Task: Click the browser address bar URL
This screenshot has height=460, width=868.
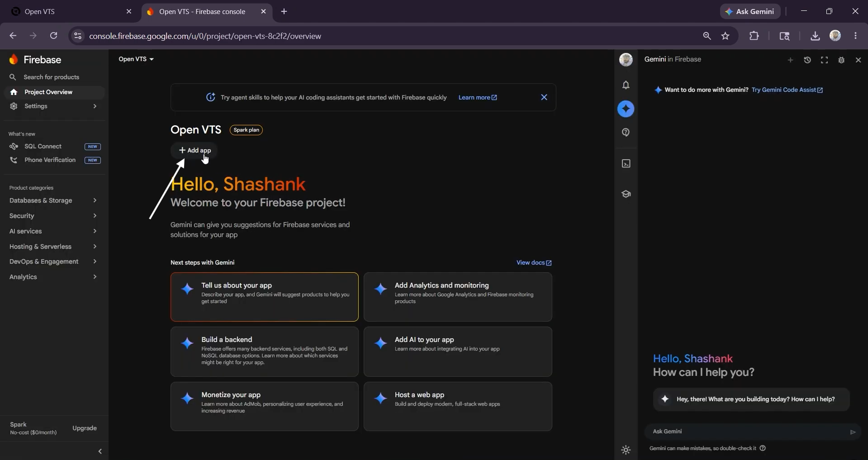Action: click(205, 36)
